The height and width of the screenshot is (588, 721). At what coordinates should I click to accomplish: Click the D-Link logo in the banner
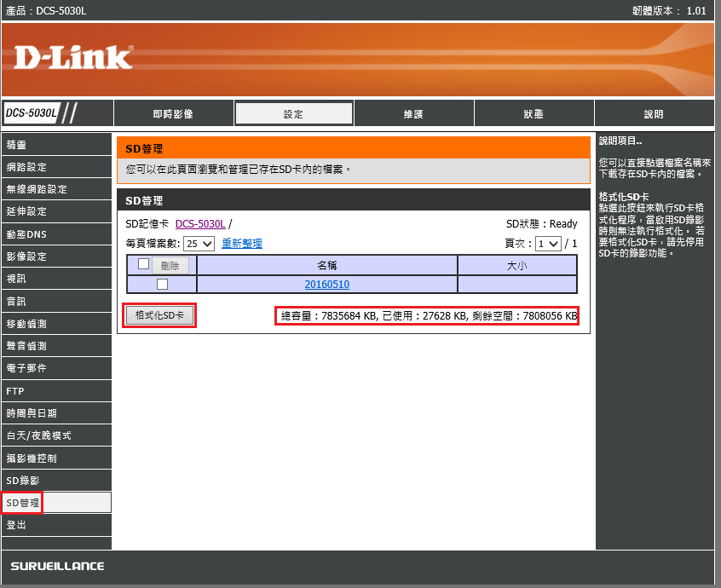(x=73, y=57)
